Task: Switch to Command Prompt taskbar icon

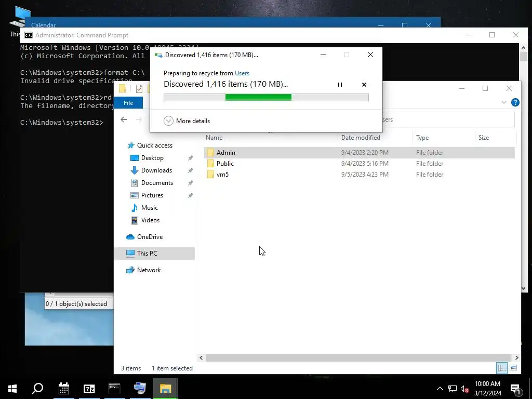Action: coord(114,389)
